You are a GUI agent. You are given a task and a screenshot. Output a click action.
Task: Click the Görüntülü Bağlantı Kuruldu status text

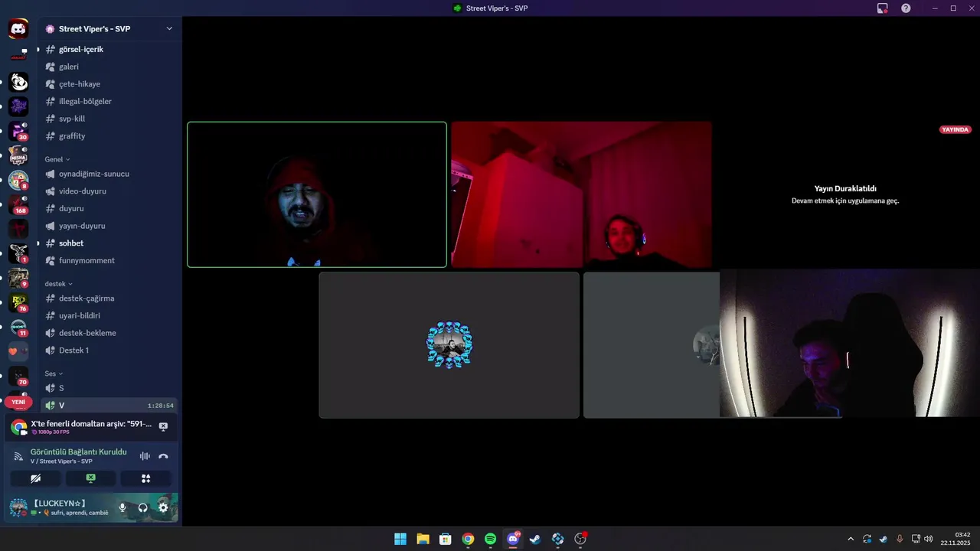point(78,452)
